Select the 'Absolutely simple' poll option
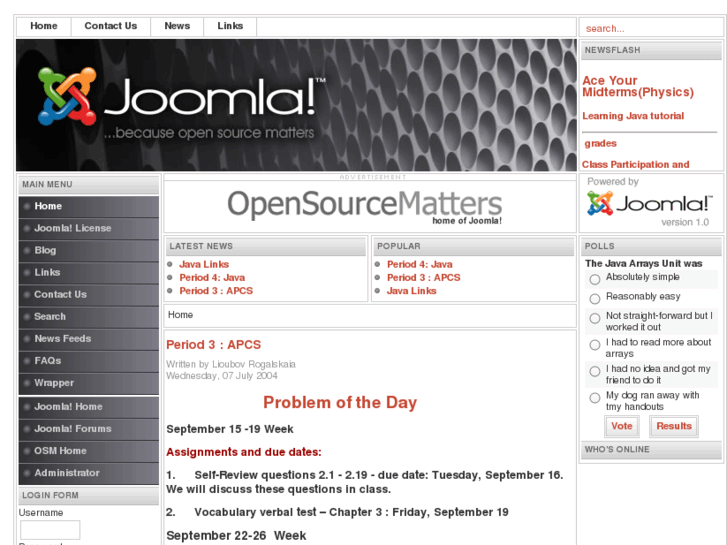Screen dimensions: 727x545 (x=595, y=279)
